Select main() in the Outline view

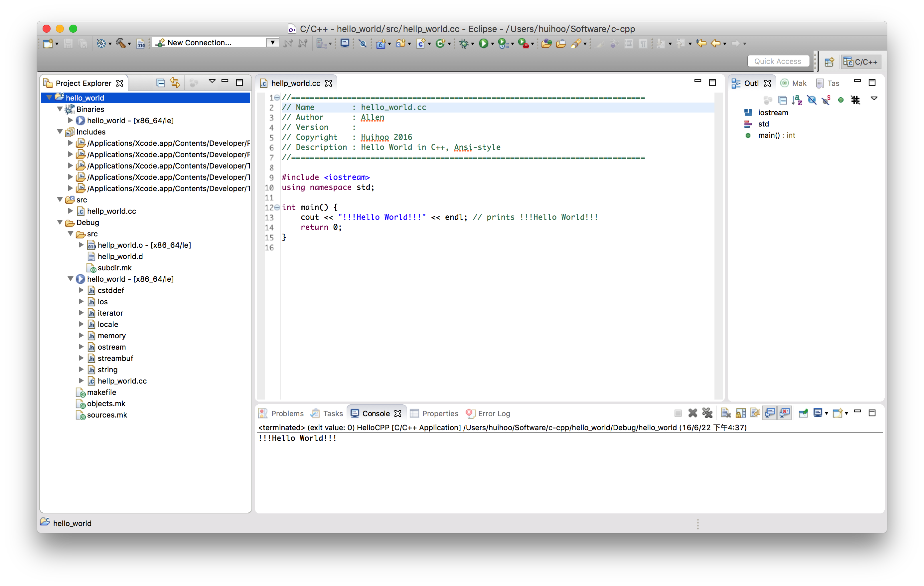(769, 135)
